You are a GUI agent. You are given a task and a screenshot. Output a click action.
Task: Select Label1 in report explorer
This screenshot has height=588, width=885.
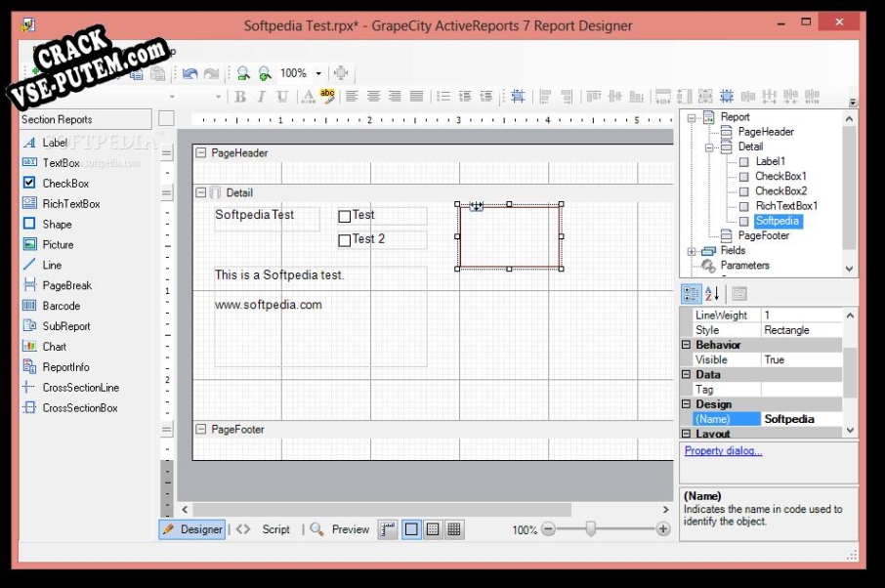tap(771, 161)
